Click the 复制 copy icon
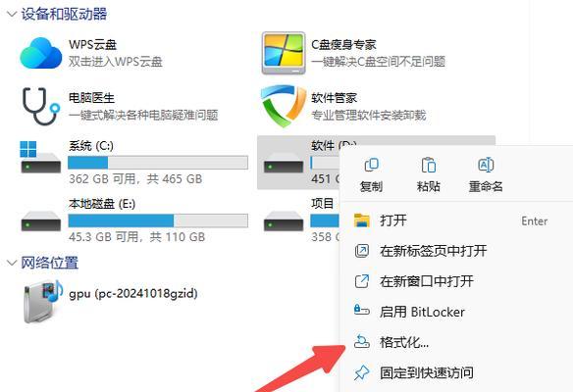The image size is (573, 392). pos(371,166)
